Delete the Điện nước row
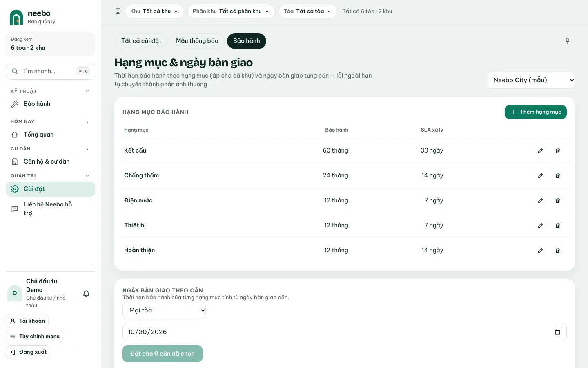Image resolution: width=588 pixels, height=368 pixels. pyautogui.click(x=558, y=200)
